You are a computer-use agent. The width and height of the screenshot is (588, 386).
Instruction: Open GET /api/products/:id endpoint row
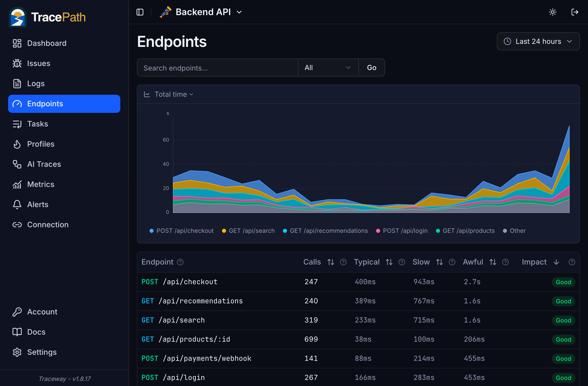point(358,339)
